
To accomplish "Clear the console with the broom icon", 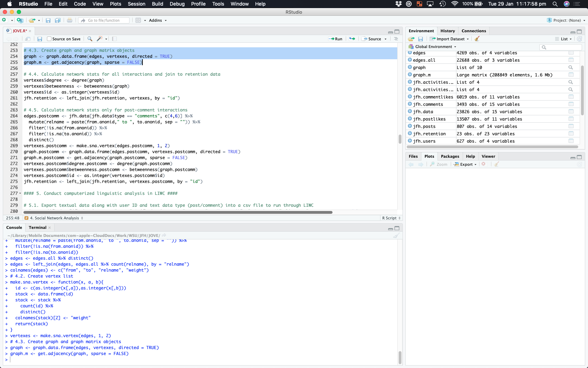I will (x=396, y=236).
